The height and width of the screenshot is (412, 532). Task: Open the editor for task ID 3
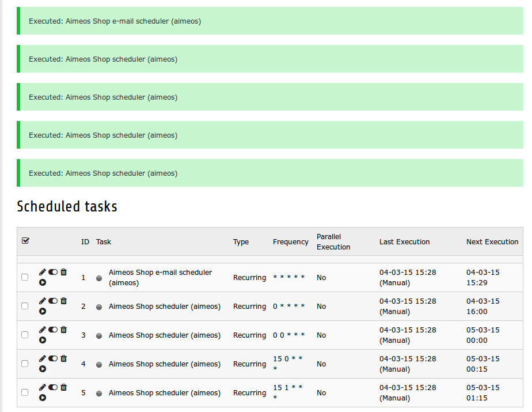[43, 330]
